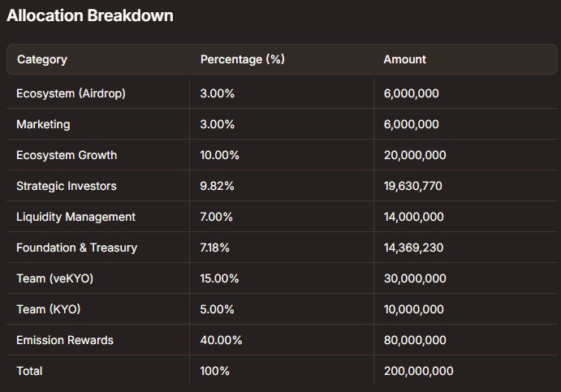Screen dimensions: 561x392
Task: Select the Emission Rewards category cell
Action: click(x=65, y=340)
